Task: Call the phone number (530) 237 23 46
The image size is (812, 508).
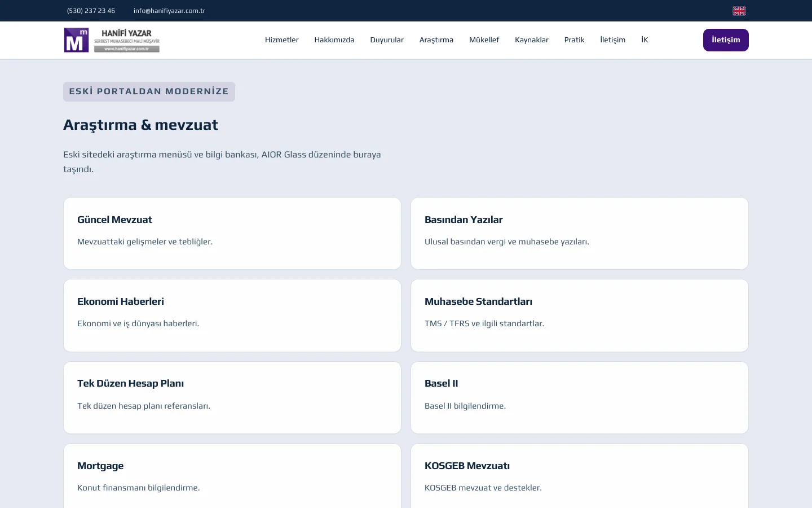Action: coord(91,11)
